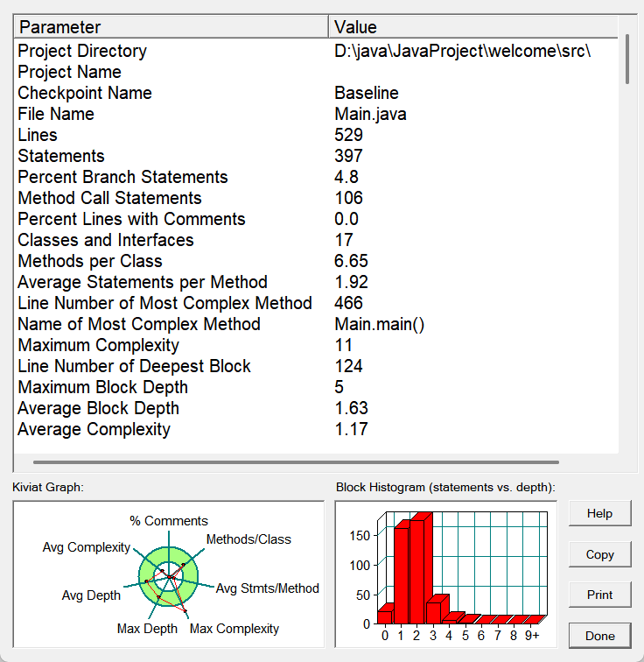The image size is (644, 662).
Task: Select the Percent Branch Statements row
Action: (316, 177)
